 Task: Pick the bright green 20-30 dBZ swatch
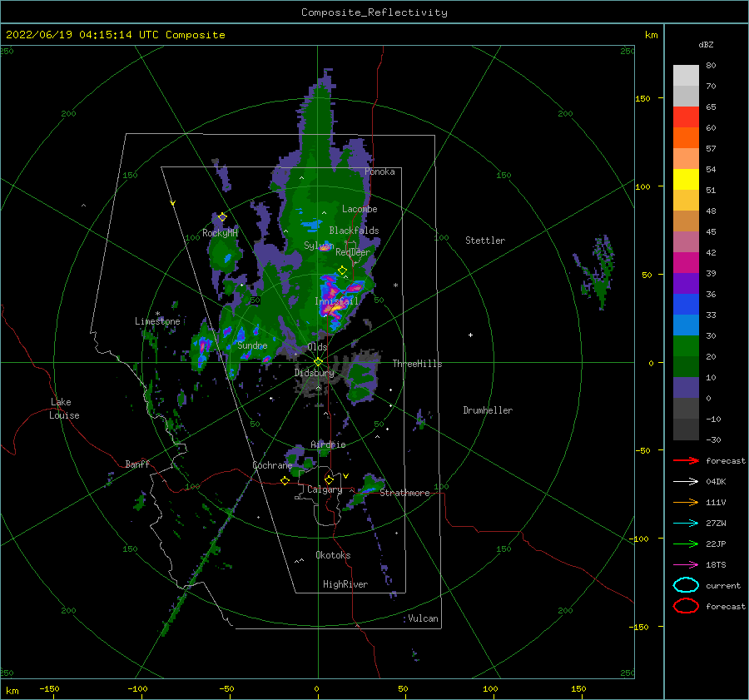(x=686, y=345)
